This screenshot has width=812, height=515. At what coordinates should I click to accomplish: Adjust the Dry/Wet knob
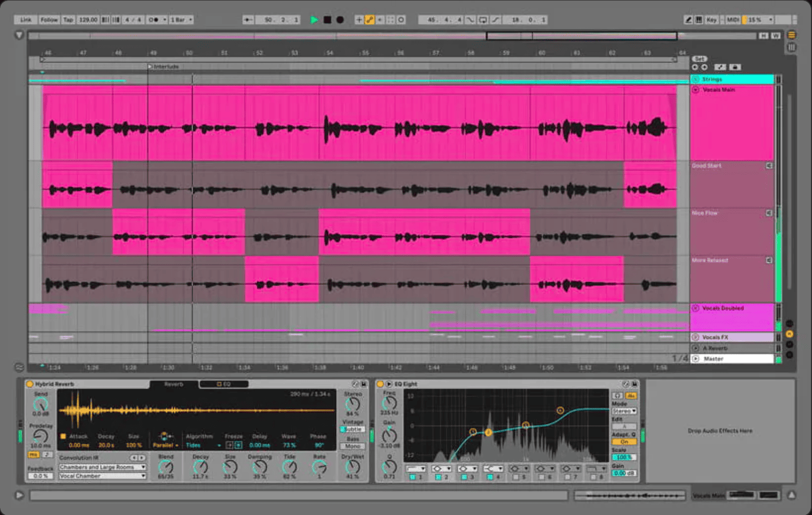point(353,466)
